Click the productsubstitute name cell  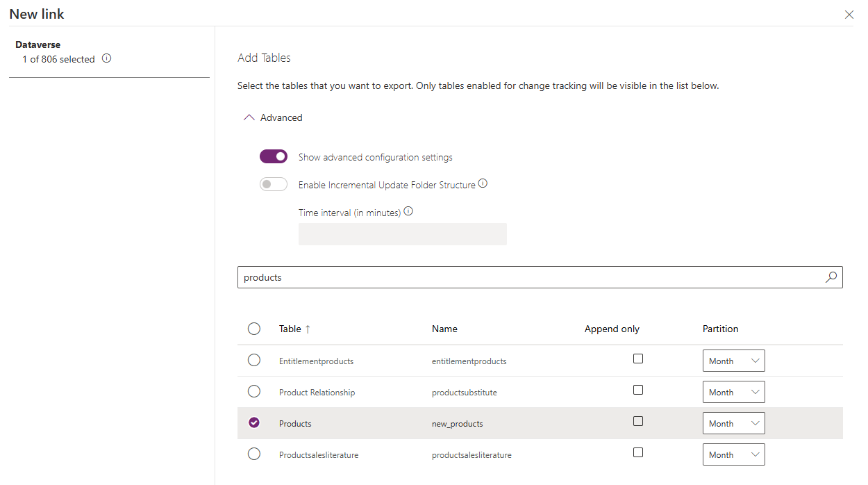click(x=464, y=393)
